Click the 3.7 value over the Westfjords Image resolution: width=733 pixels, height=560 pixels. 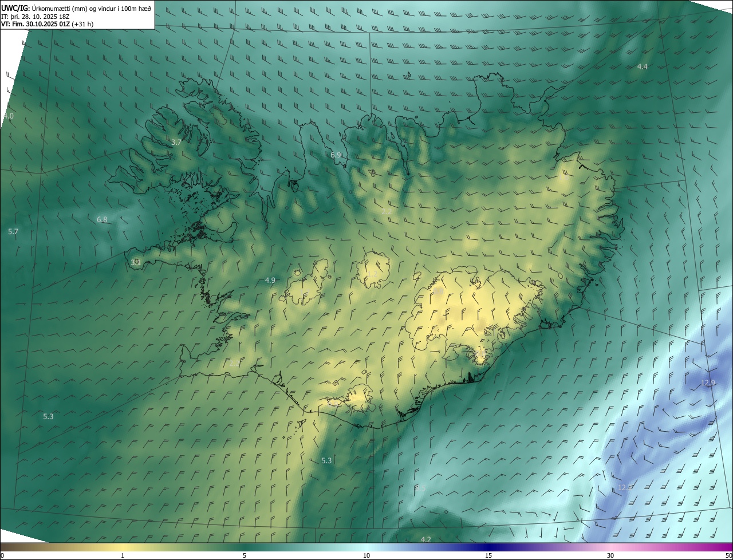tap(176, 142)
